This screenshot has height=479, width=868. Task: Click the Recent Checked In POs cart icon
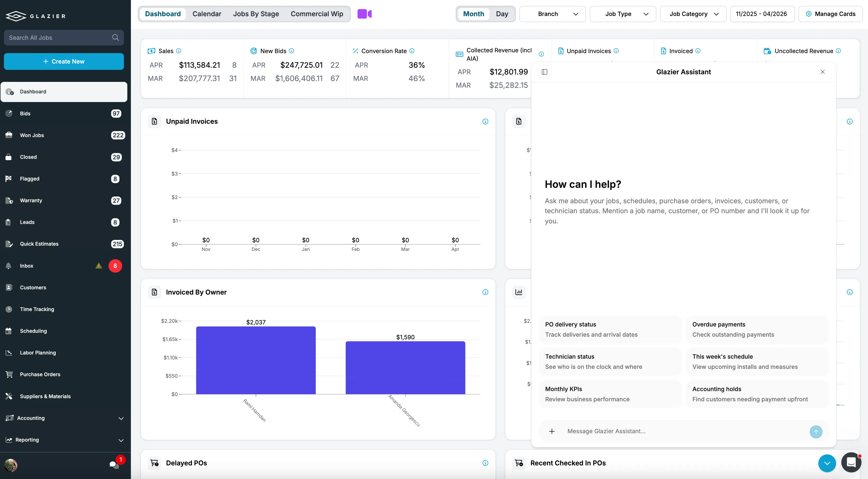click(519, 463)
